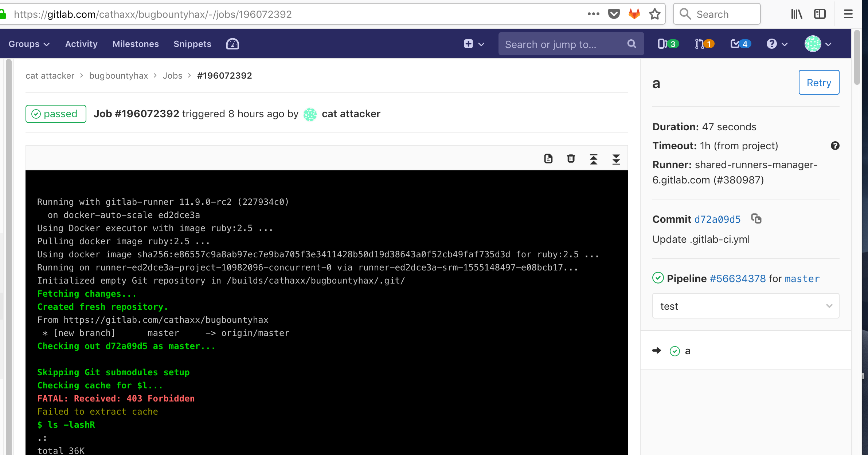868x455 pixels.
Task: Click the show complete raw log icon
Action: click(548, 159)
